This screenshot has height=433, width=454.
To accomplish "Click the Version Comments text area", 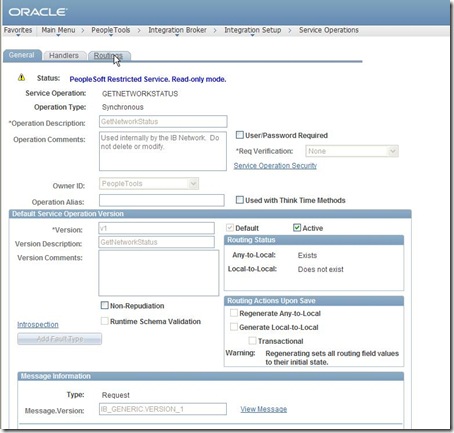I will coord(159,273).
